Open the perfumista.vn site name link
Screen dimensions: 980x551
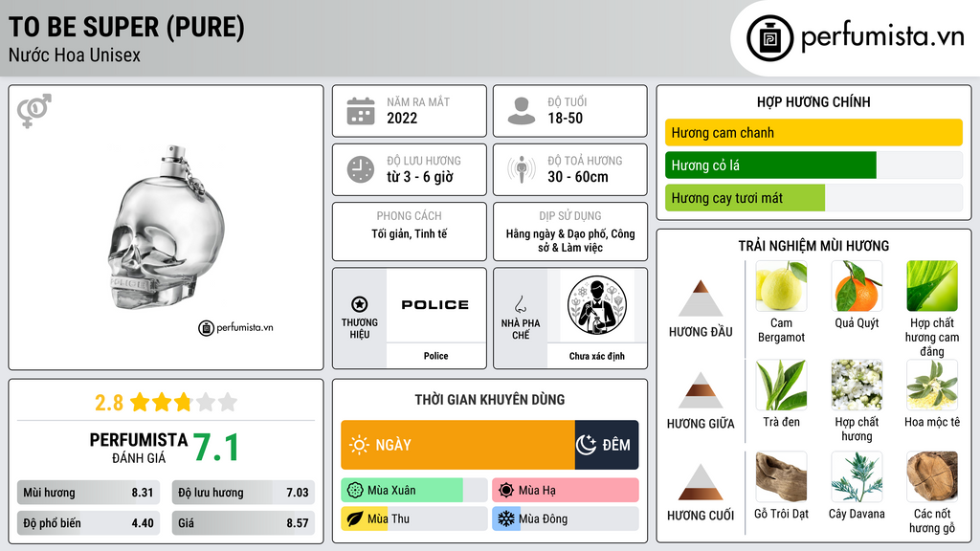882,37
